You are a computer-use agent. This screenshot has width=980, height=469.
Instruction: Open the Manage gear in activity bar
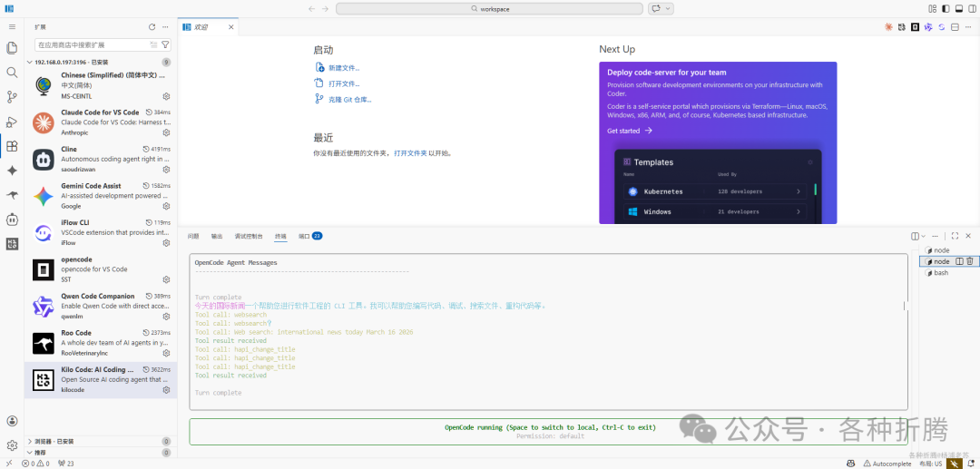pyautogui.click(x=12, y=445)
